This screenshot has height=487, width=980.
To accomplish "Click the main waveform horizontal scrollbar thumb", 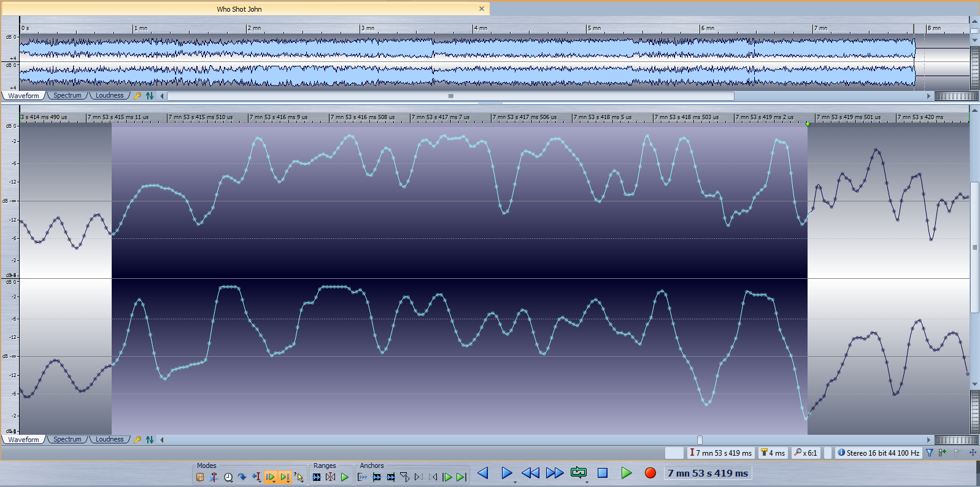I will (700, 440).
